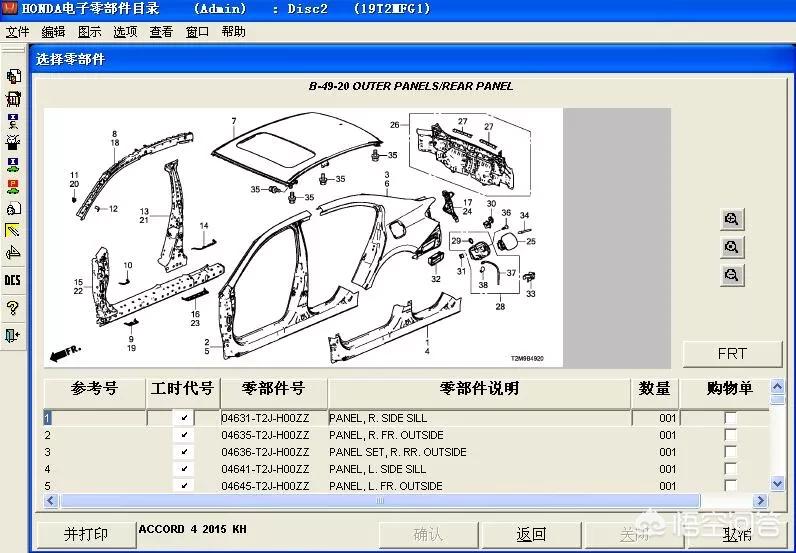
Task: Click the parts list scroll down arrow
Action: pos(777,483)
